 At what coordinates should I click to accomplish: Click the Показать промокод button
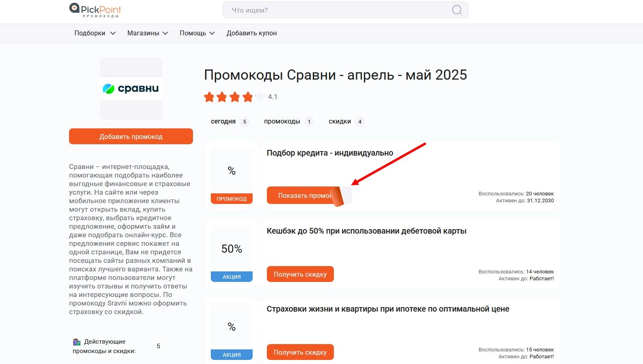[x=309, y=195]
